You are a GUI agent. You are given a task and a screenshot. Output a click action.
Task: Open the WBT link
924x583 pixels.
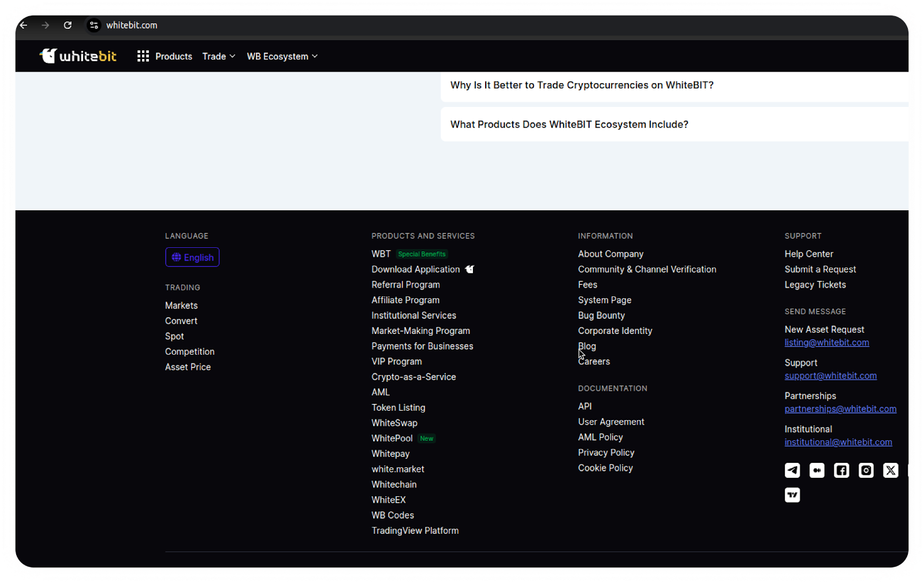(381, 254)
